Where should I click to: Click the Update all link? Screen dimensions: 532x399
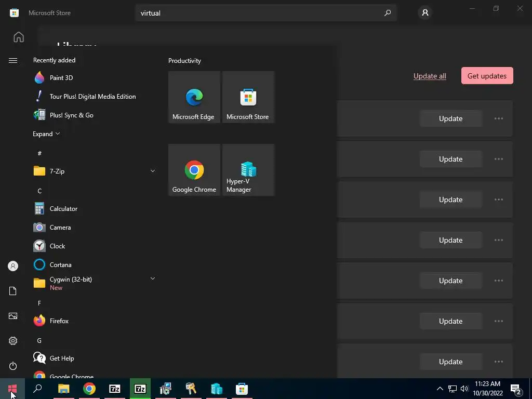point(430,76)
